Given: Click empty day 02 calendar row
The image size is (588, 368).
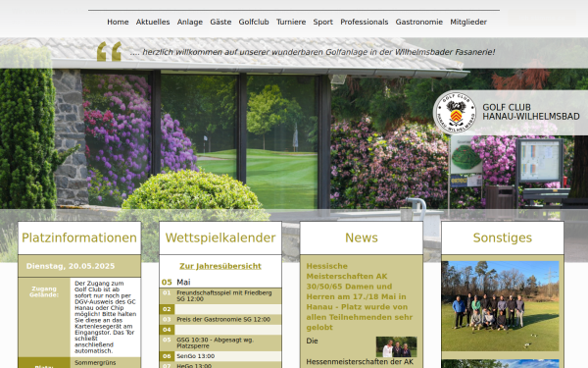Looking at the screenshot, I should (x=220, y=309).
